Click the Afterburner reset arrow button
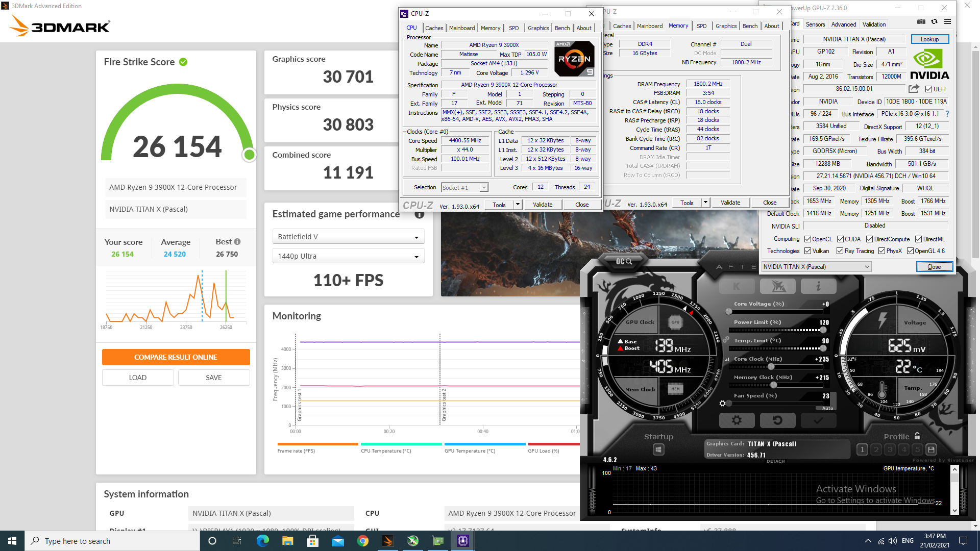The height and width of the screenshot is (551, 980). point(777,420)
